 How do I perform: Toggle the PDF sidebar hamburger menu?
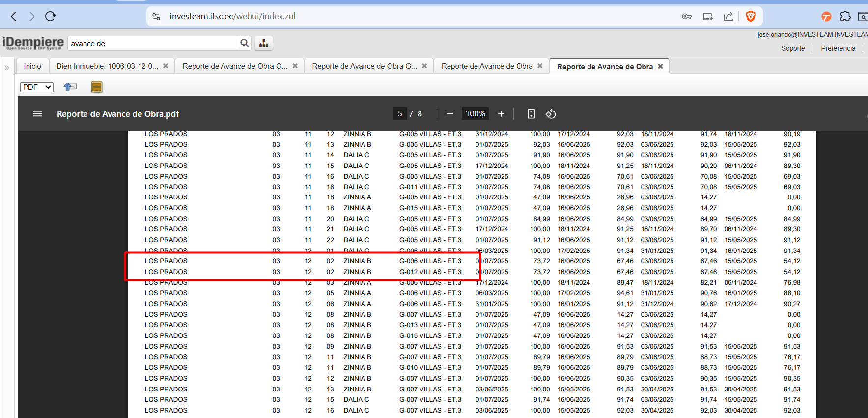point(37,114)
